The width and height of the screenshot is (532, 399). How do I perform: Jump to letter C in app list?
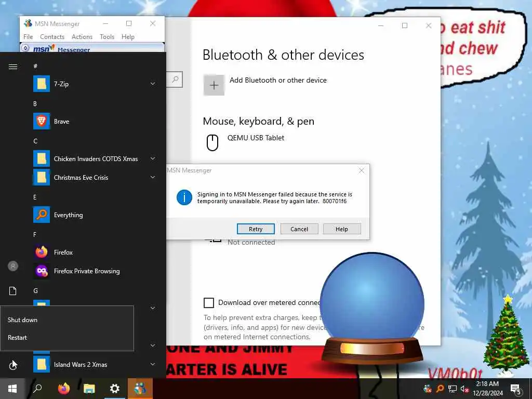click(35, 141)
